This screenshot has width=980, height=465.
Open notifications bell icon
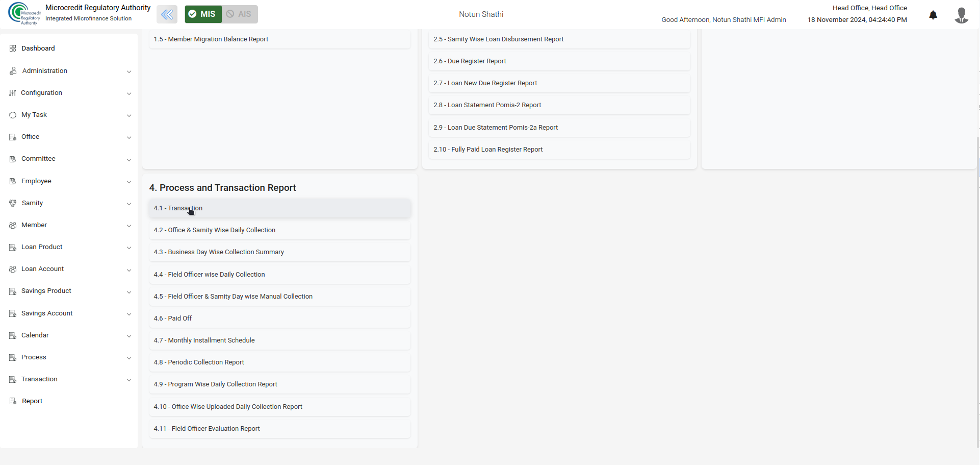933,15
